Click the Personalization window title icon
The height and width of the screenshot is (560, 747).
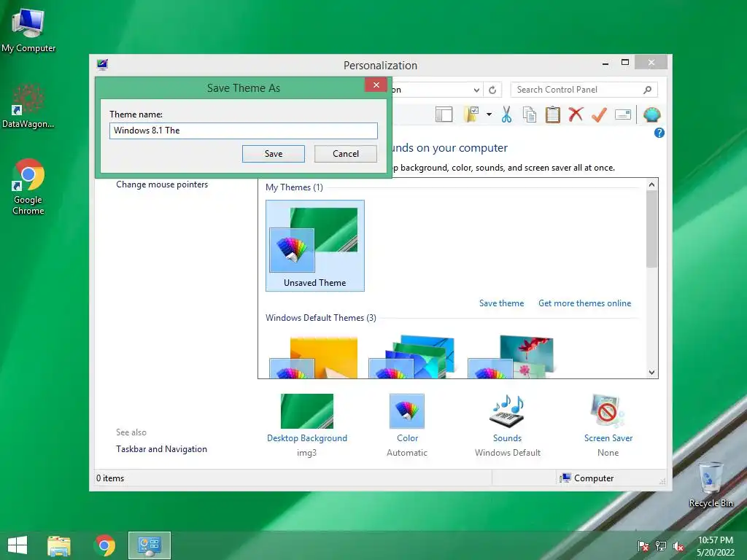[x=102, y=64]
